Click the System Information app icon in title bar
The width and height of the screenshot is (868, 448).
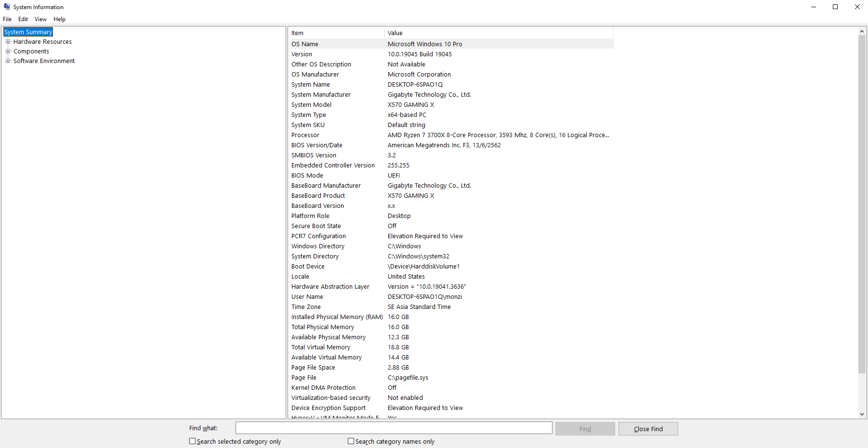tap(7, 7)
